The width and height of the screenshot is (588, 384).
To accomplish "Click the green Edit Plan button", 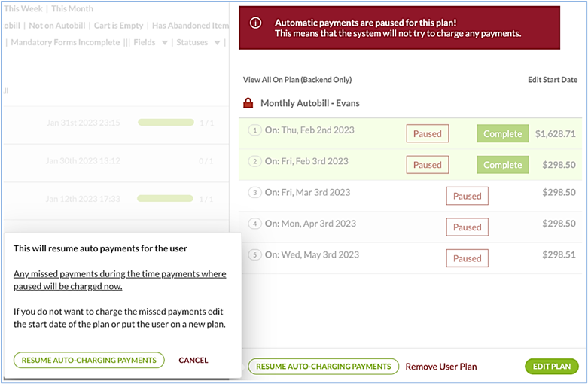I will pos(551,367).
